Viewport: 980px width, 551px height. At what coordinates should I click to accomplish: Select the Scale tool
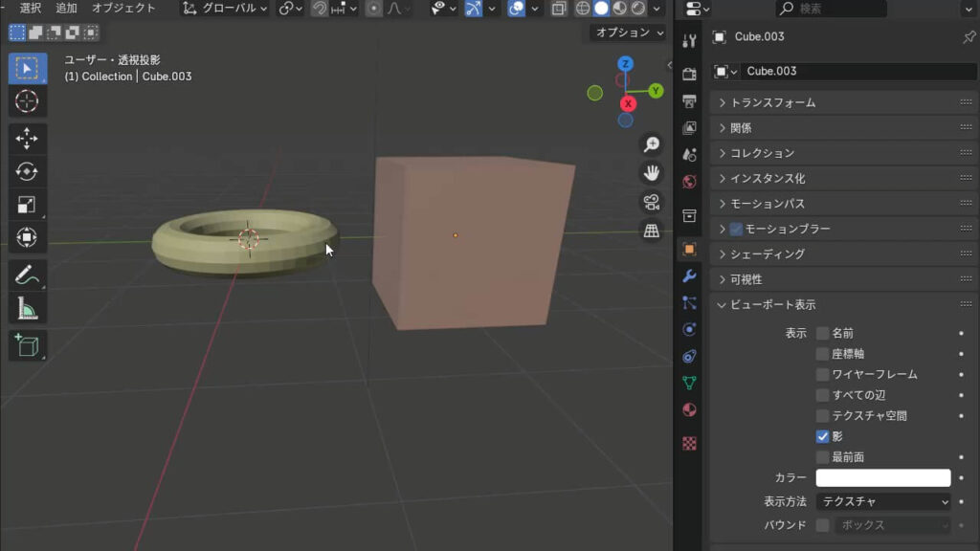(27, 205)
